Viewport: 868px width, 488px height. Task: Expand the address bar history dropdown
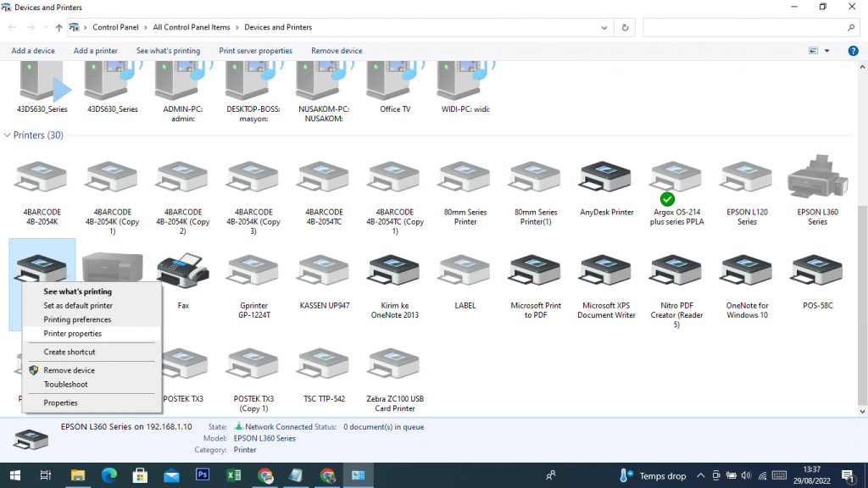(x=604, y=28)
